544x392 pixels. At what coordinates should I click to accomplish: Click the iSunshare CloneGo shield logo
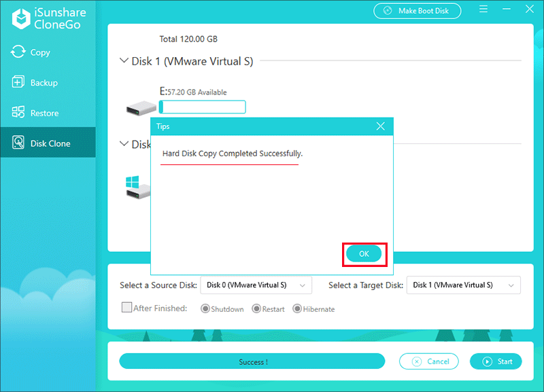point(19,19)
